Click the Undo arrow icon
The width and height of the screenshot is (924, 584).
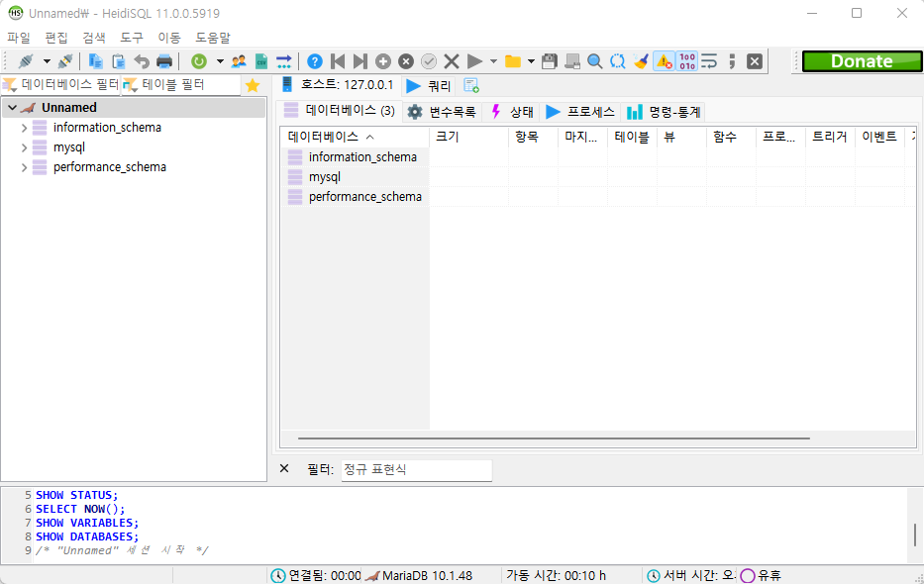(x=142, y=61)
